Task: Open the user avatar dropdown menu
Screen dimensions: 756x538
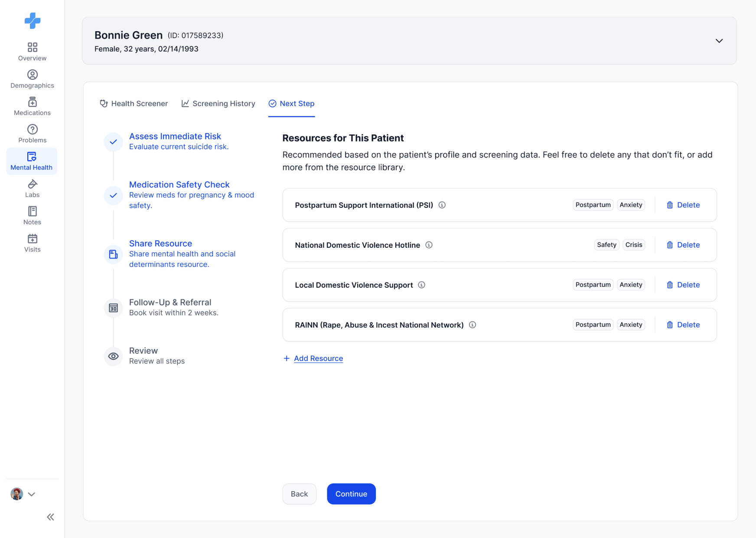Action: click(32, 494)
